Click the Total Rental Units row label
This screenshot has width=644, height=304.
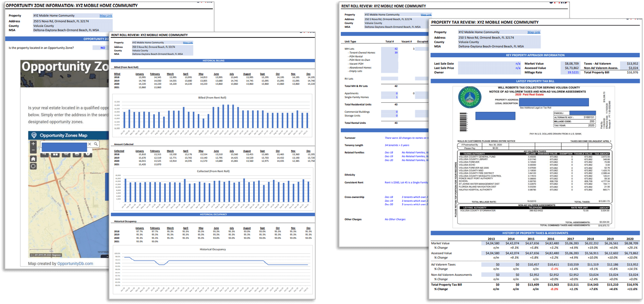[x=355, y=123]
